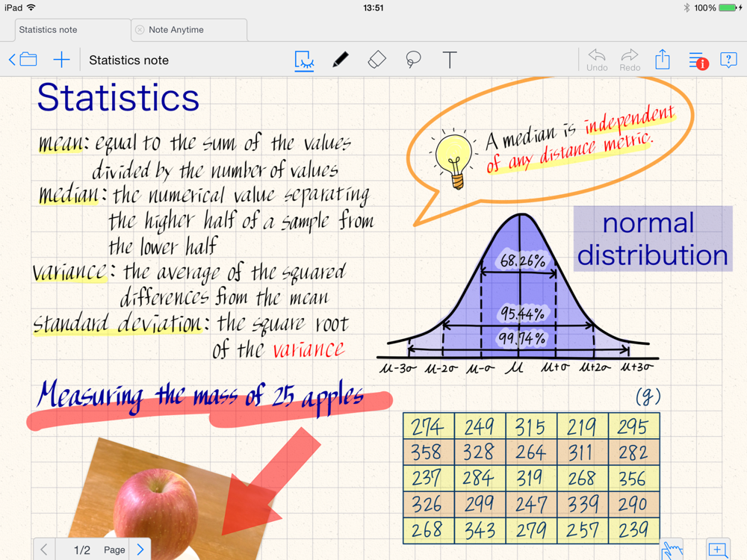Screen dimensions: 747x560
Task: Tap the 95.44% label in chart
Action: pos(523,314)
